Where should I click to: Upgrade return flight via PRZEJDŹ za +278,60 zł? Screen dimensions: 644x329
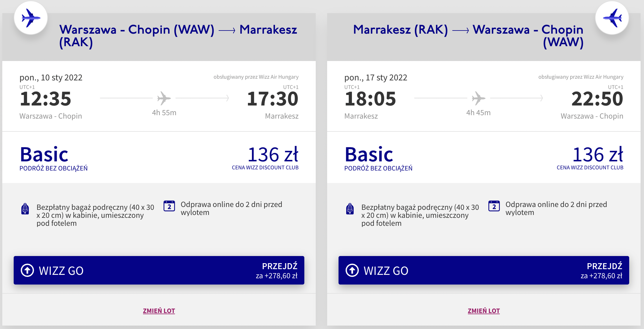(601, 271)
